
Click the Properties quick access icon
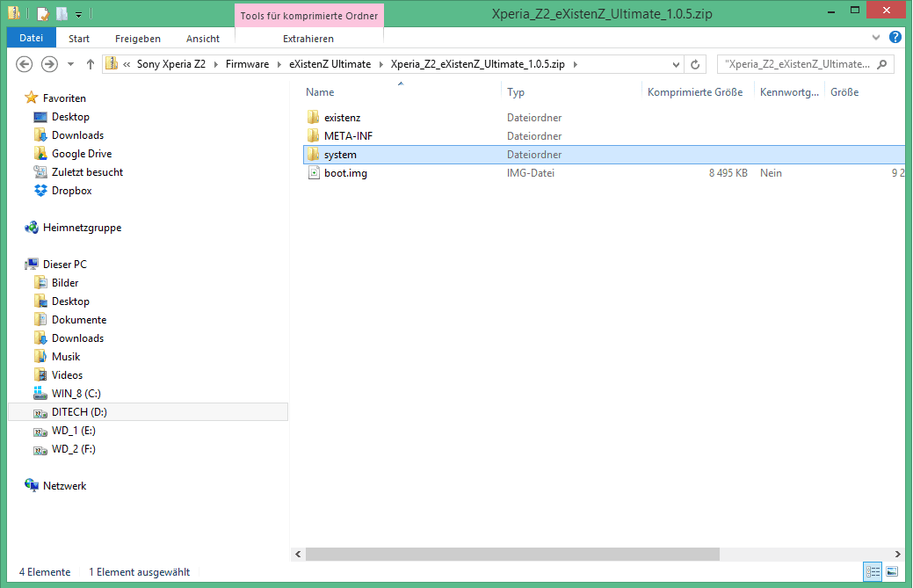tap(42, 13)
